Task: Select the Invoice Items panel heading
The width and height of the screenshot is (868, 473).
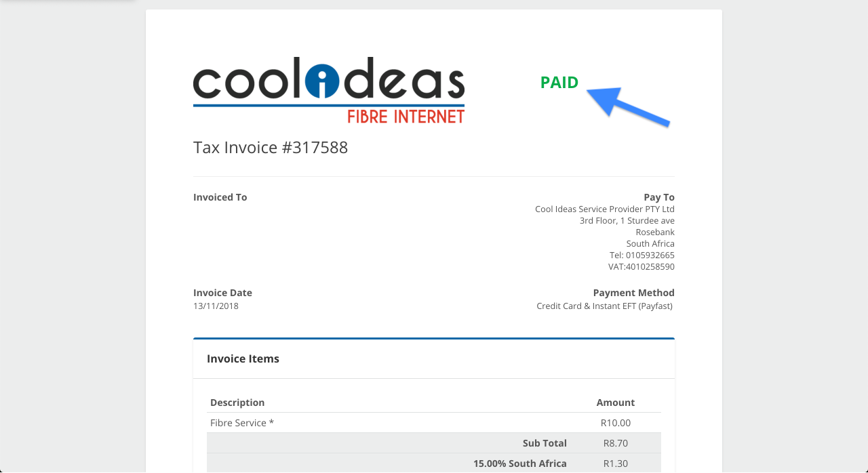Action: pos(243,358)
